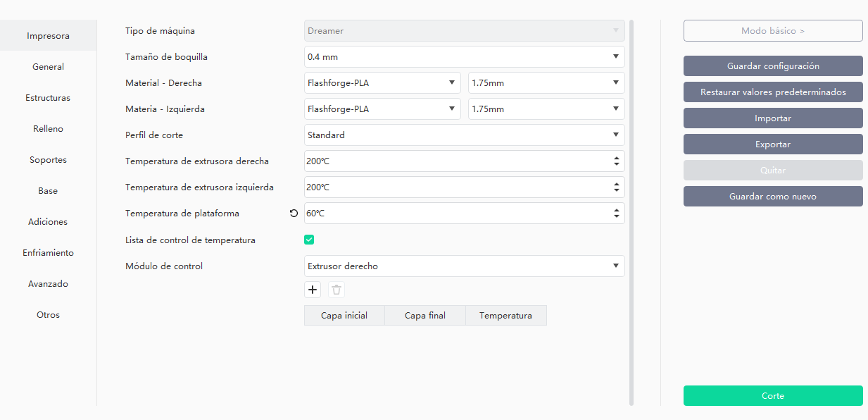Image resolution: width=868 pixels, height=420 pixels.
Task: Toggle the Lista de control de temperatura checkbox
Action: [x=309, y=240]
